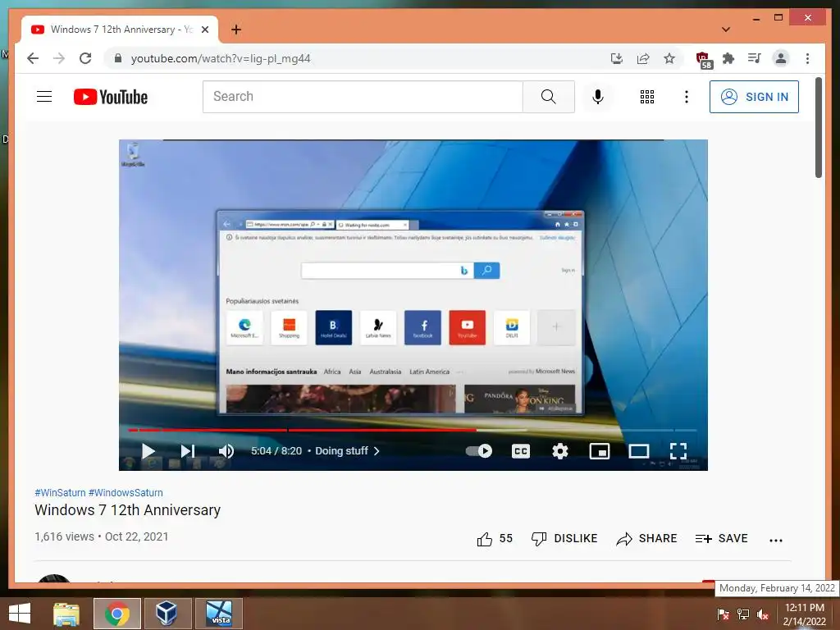Image resolution: width=840 pixels, height=630 pixels.
Task: Seek on the red video progress bar
Action: (302, 430)
